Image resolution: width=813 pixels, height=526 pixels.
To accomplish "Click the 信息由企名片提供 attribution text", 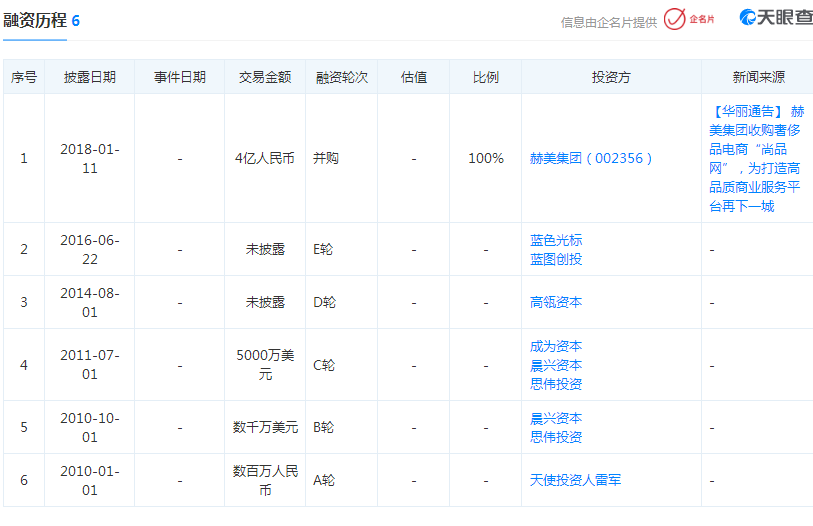I will [x=609, y=22].
